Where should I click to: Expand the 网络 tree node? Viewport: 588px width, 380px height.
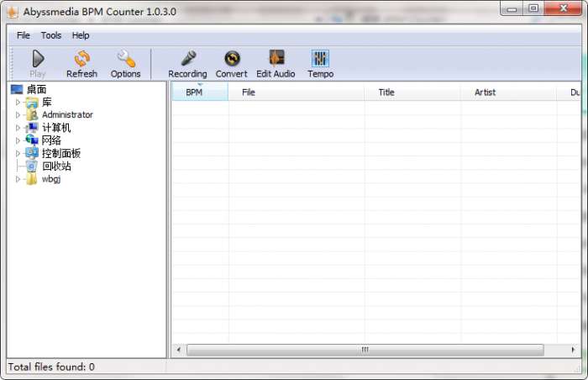point(18,140)
